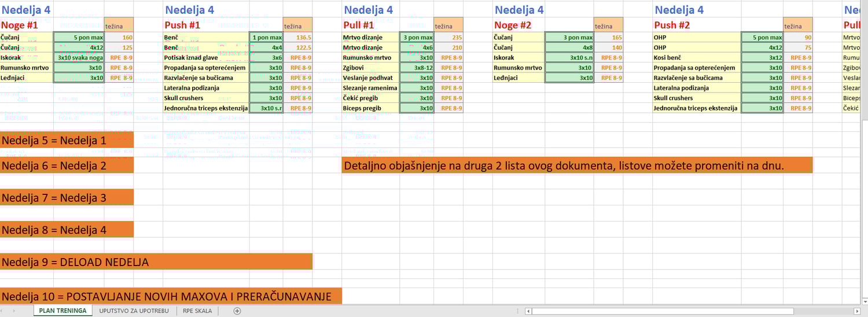Select the Mrtvo dizanje weight cell 235

(448, 37)
